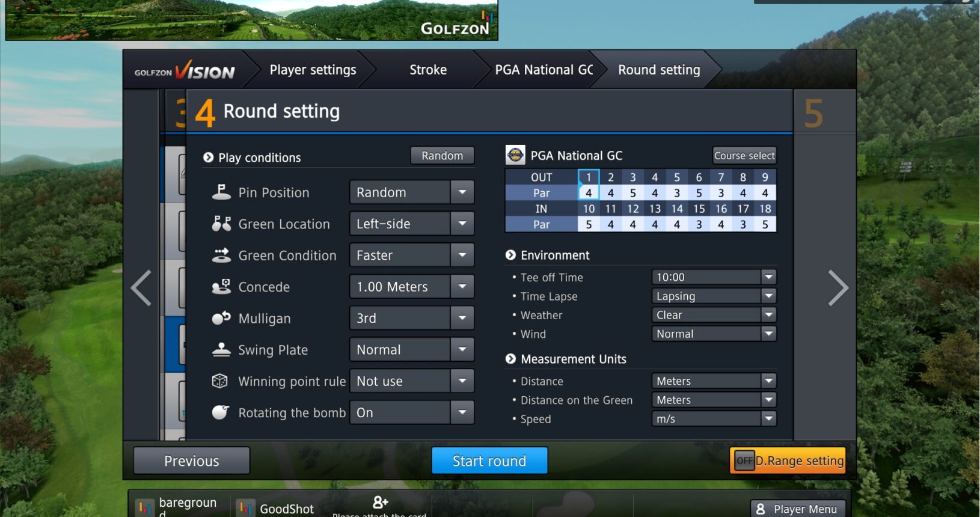Click the course preview image at top
The image size is (980, 517).
pos(252,20)
